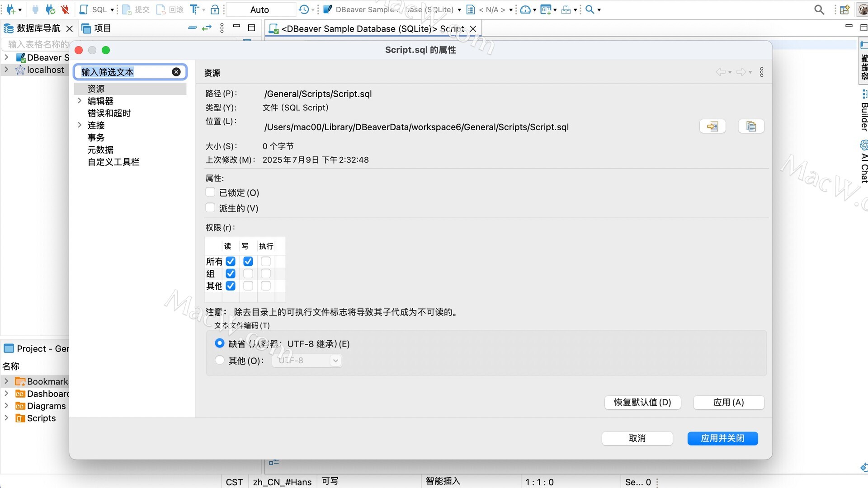The image size is (868, 488).
Task: Click the transaction mode T icon
Action: click(x=194, y=9)
